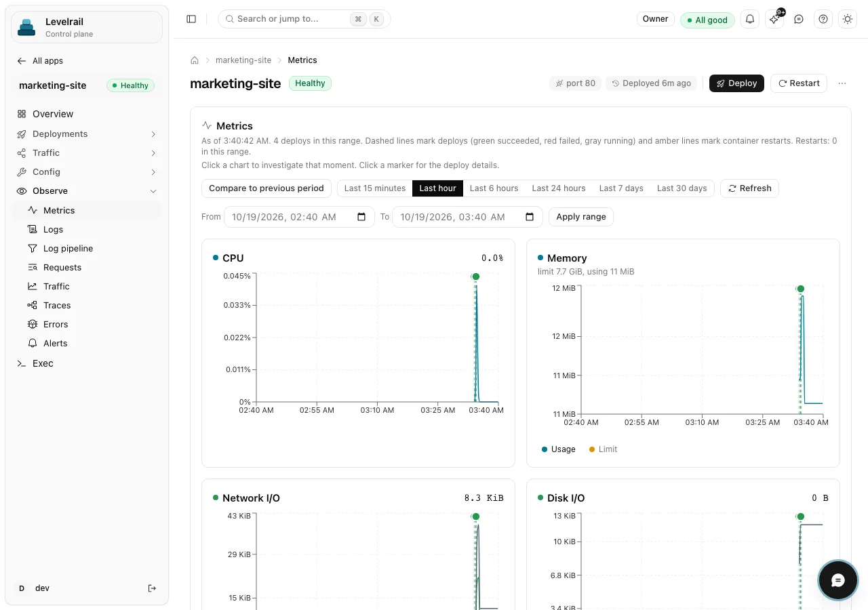Restart the marketing-site app
Viewport: 868px width, 610px height.
[x=799, y=83]
